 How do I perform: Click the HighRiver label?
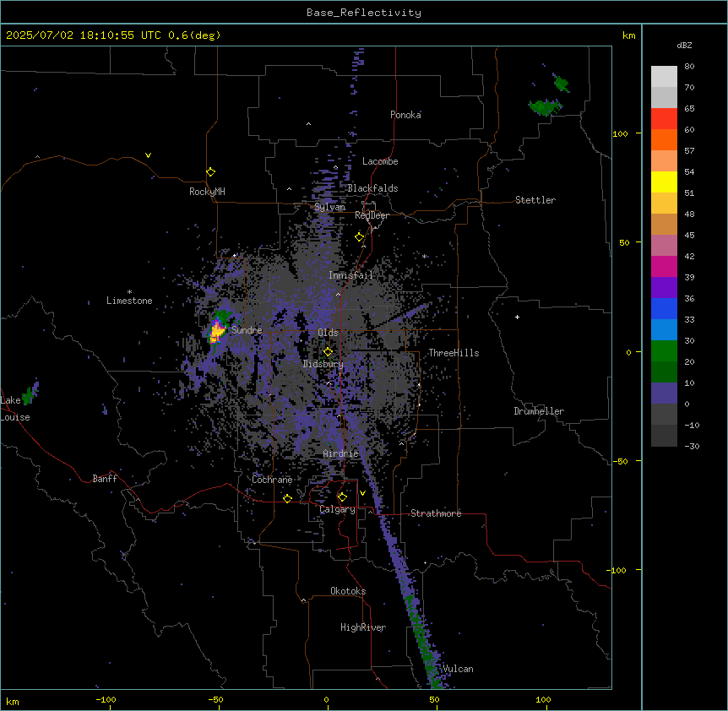pos(363,627)
